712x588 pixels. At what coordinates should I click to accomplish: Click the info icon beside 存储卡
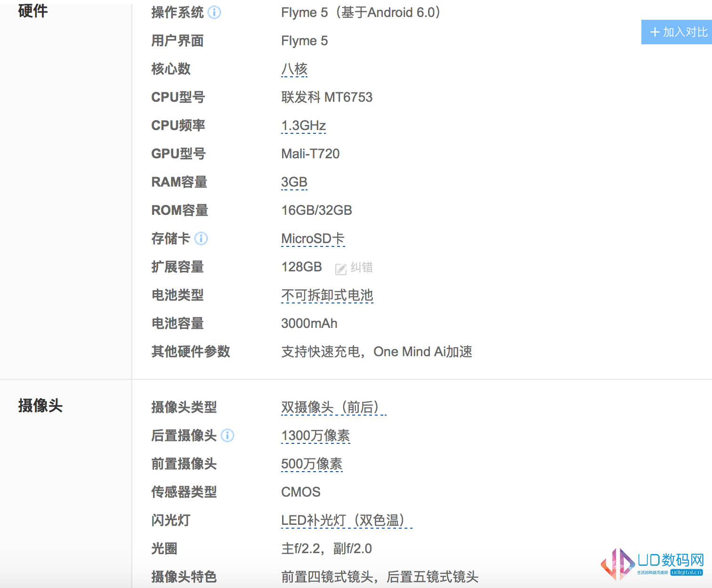click(201, 238)
